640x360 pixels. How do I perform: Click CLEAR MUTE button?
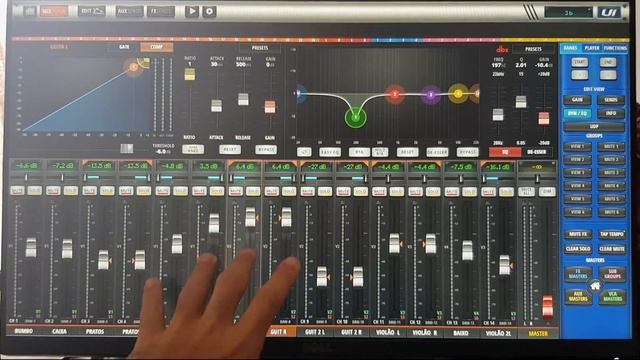point(611,249)
